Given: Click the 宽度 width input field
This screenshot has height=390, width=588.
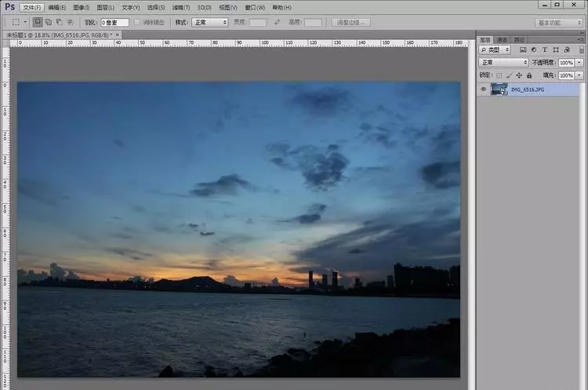Looking at the screenshot, I should [x=259, y=23].
